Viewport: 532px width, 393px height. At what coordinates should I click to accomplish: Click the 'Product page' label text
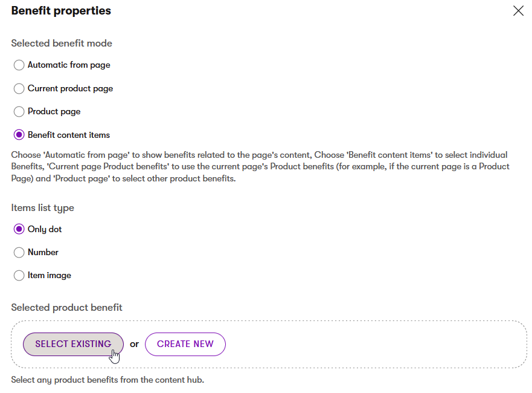coord(54,111)
